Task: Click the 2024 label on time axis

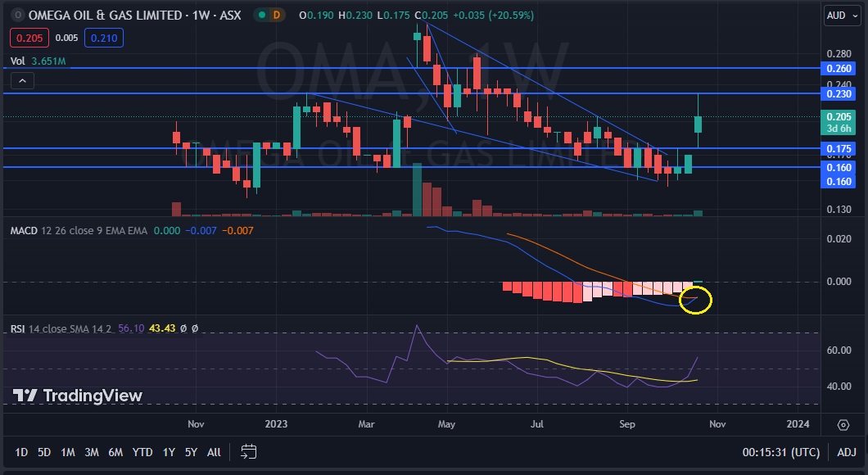Action: [798, 424]
